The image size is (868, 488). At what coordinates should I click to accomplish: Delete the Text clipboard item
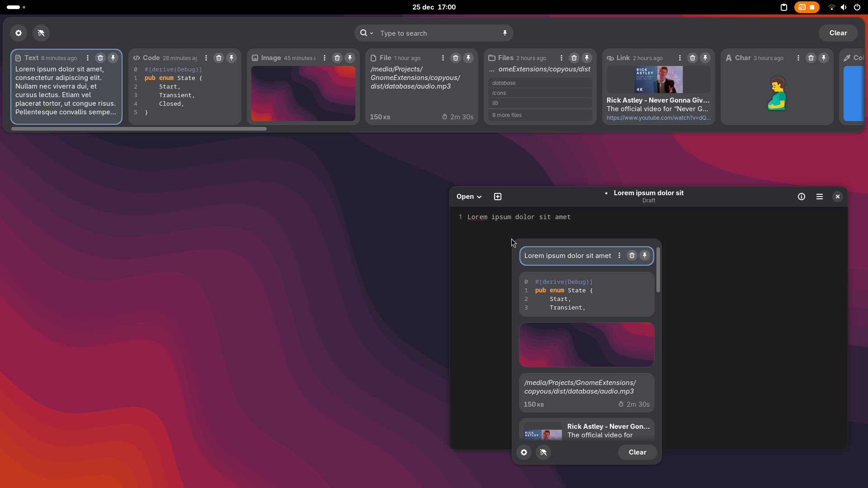click(100, 58)
